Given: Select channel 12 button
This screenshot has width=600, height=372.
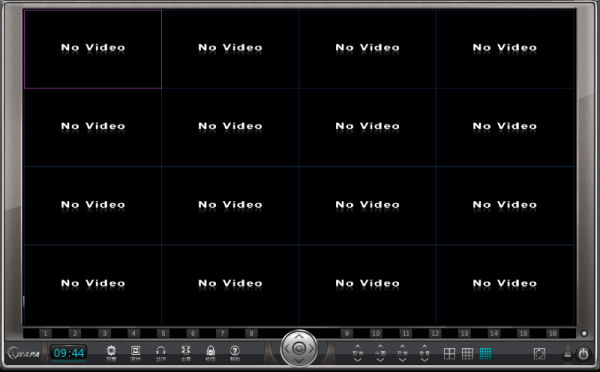Looking at the screenshot, I should [435, 333].
